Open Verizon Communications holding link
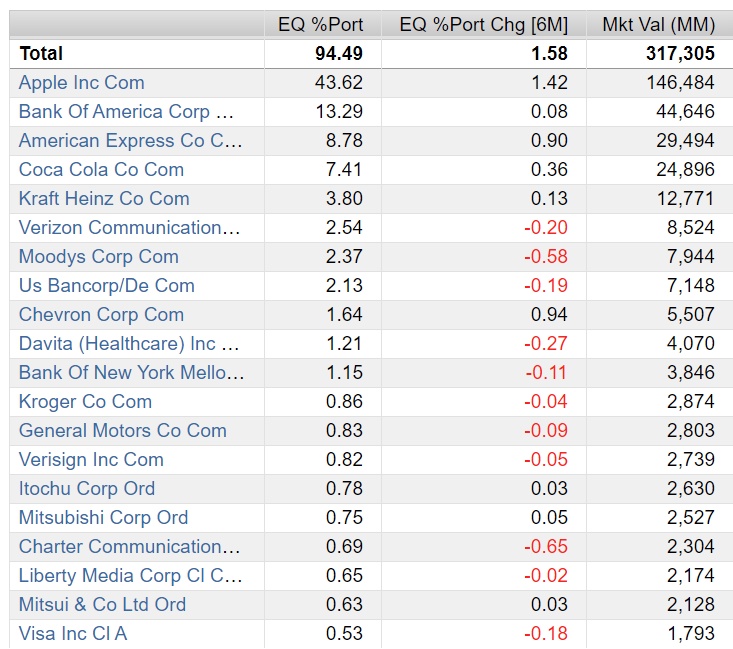Screen dimensions: 733x649 (x=129, y=228)
